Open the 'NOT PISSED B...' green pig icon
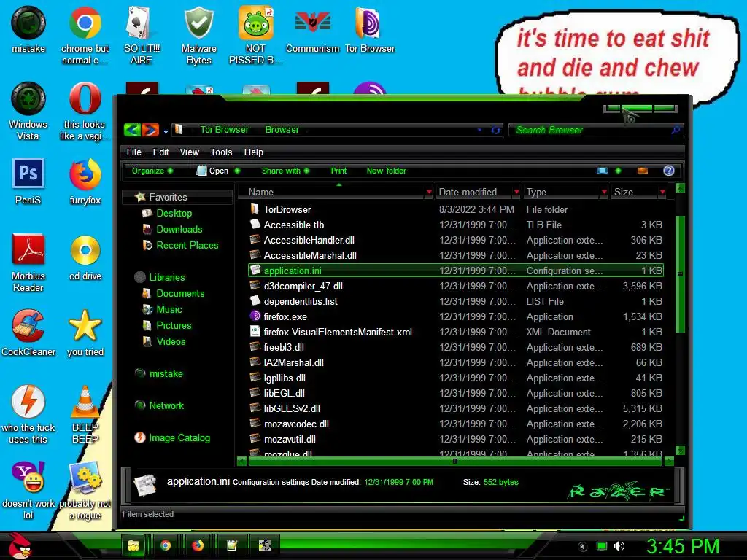Image resolution: width=747 pixels, height=560 pixels. 255,36
